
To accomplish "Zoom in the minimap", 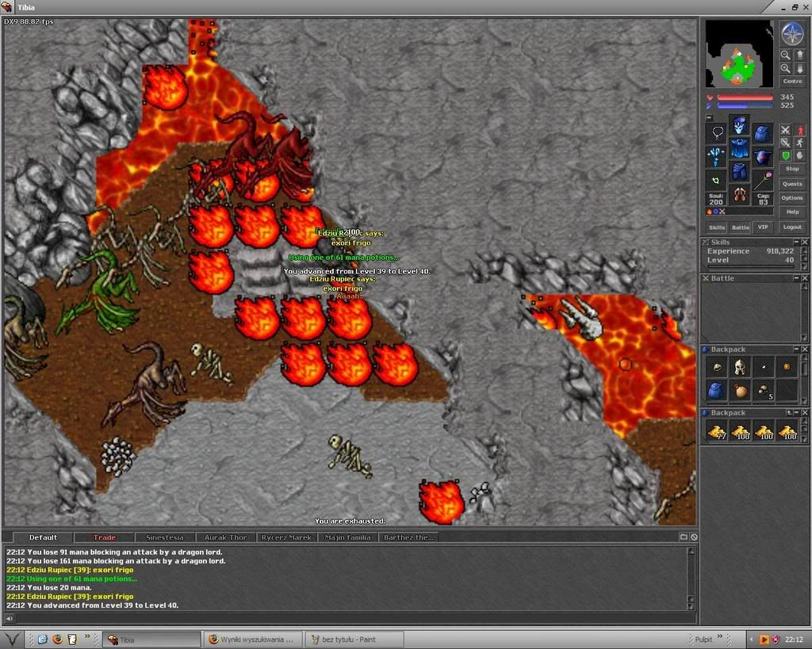I will 786,68.
